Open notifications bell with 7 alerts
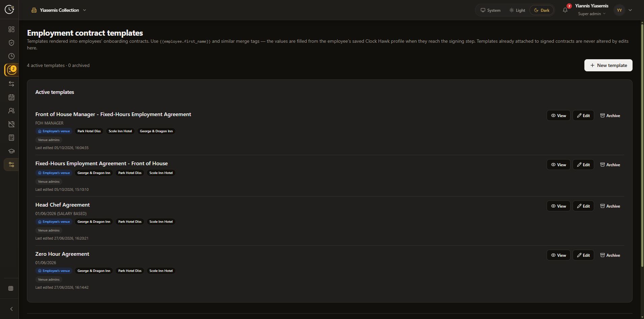This screenshot has height=319, width=644. click(565, 10)
